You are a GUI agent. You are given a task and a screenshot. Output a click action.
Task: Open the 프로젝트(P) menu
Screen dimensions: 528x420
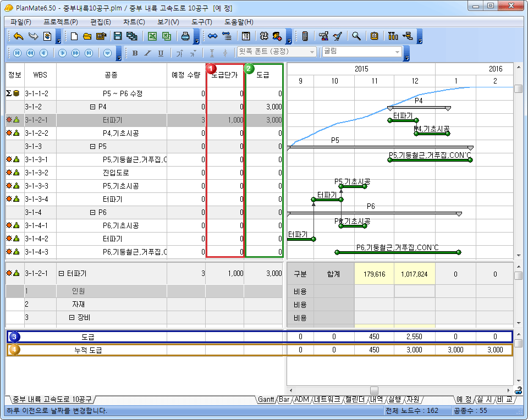coord(61,22)
